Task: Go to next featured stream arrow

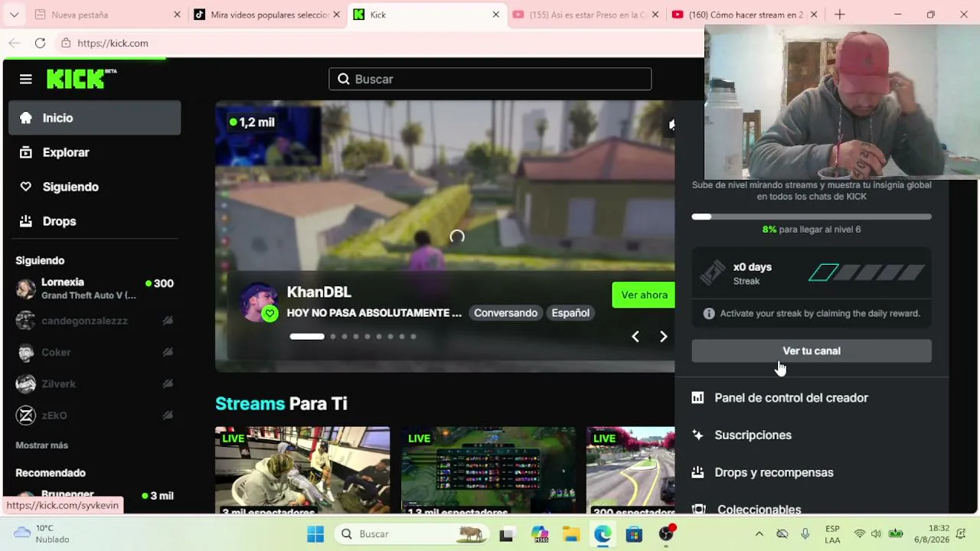Action: pyautogui.click(x=663, y=336)
